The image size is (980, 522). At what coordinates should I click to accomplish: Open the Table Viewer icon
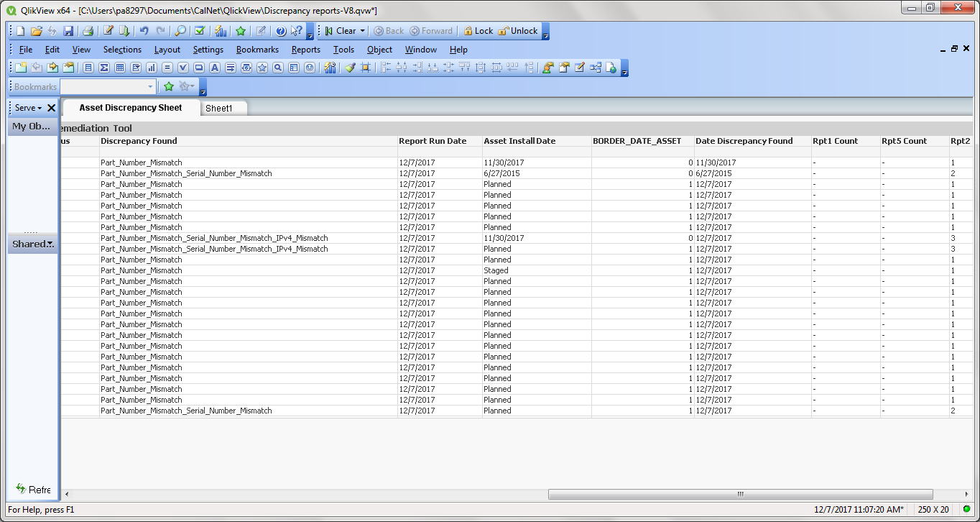coord(596,68)
